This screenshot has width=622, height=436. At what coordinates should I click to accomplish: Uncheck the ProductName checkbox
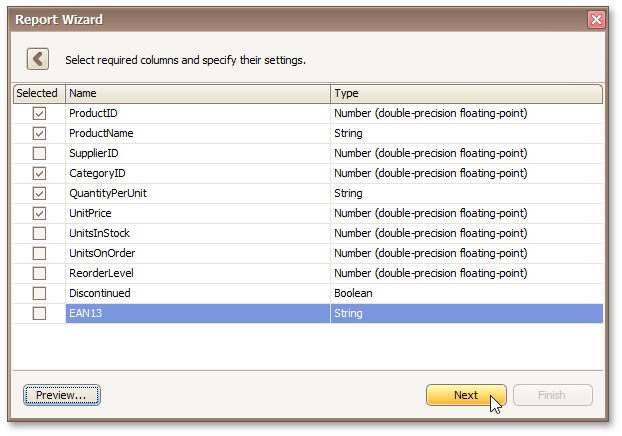click(x=39, y=134)
